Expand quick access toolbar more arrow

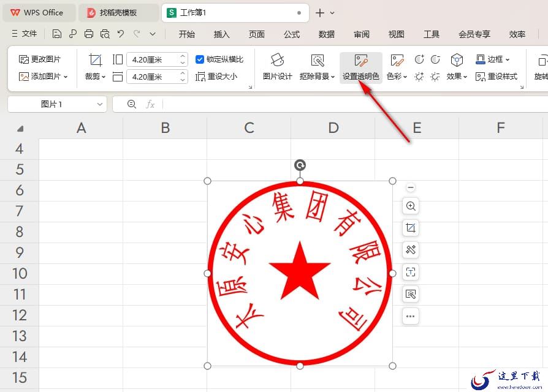click(x=153, y=34)
